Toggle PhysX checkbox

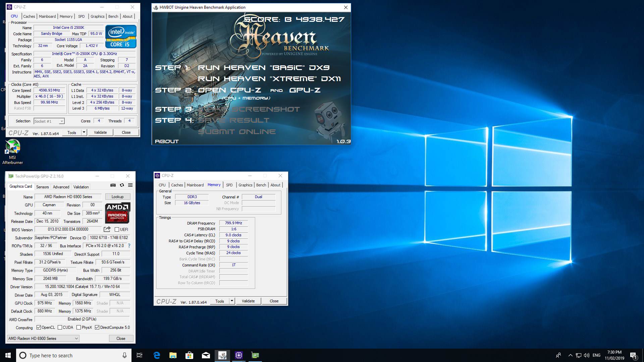[x=78, y=327]
